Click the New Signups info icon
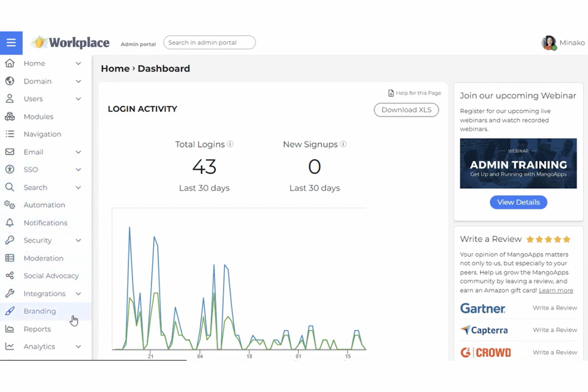Screen dimensions: 588x392 tap(343, 144)
